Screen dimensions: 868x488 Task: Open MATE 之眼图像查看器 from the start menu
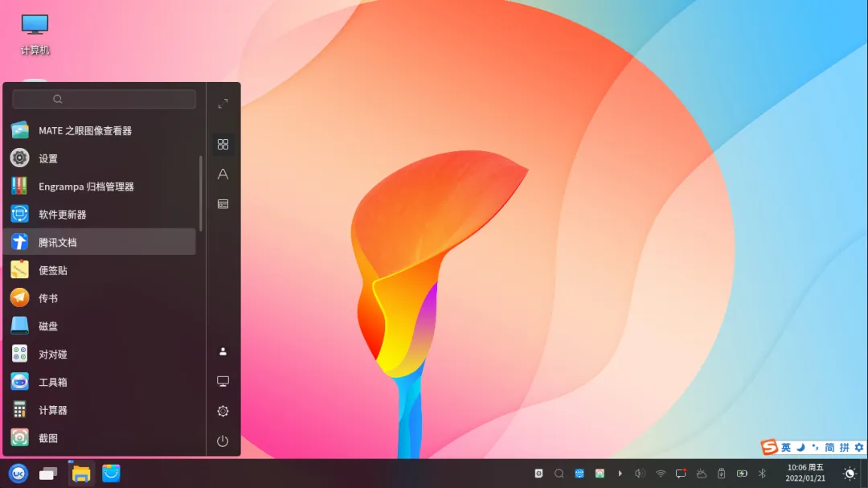100,131
